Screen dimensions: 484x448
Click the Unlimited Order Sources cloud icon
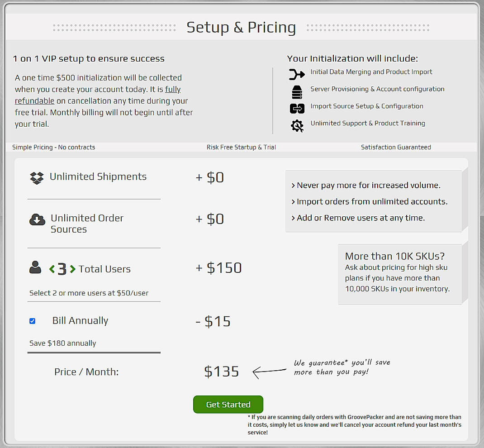37,219
